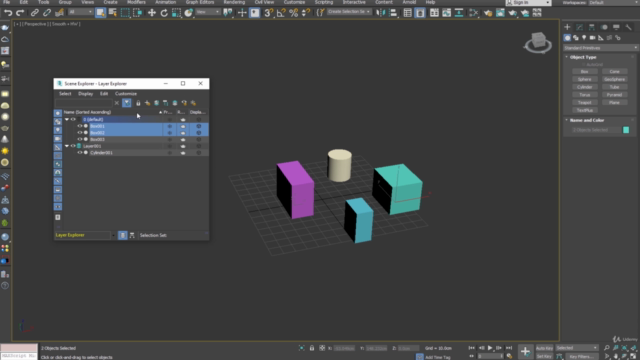Toggle visibility eye of Box002

pos(80,133)
